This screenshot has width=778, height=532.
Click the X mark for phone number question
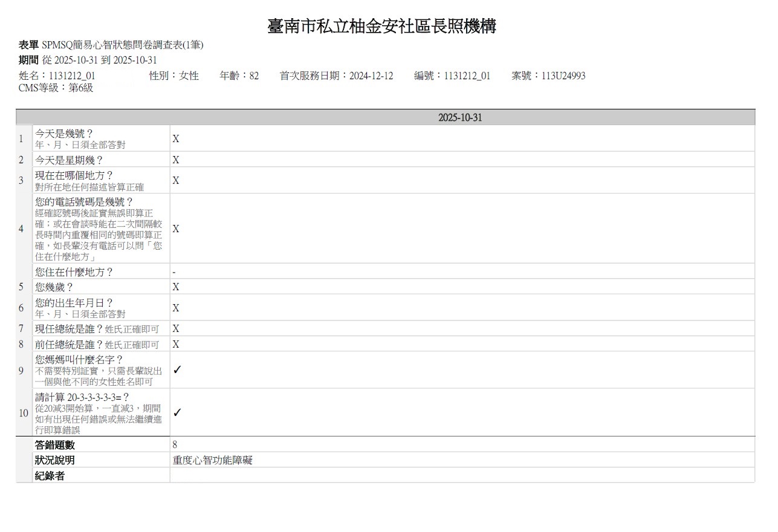[x=176, y=229]
